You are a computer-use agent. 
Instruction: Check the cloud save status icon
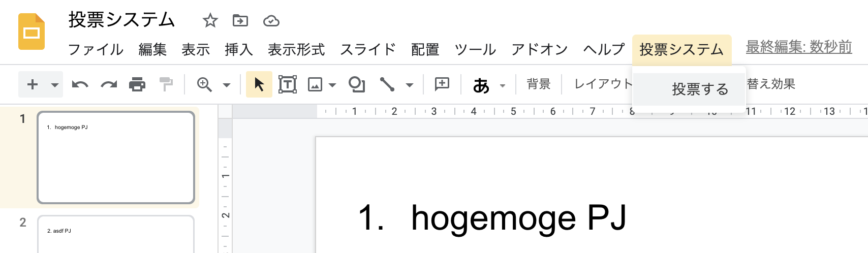point(271,21)
